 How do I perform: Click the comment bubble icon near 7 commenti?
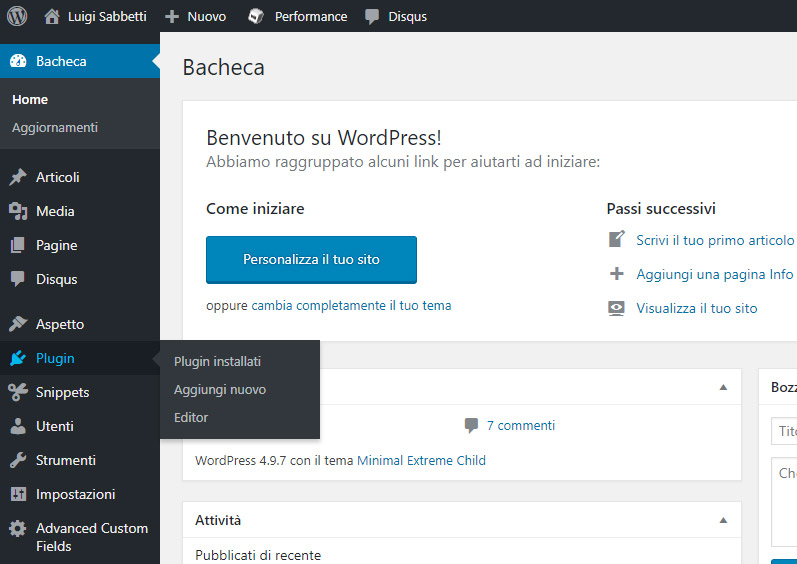click(x=471, y=425)
